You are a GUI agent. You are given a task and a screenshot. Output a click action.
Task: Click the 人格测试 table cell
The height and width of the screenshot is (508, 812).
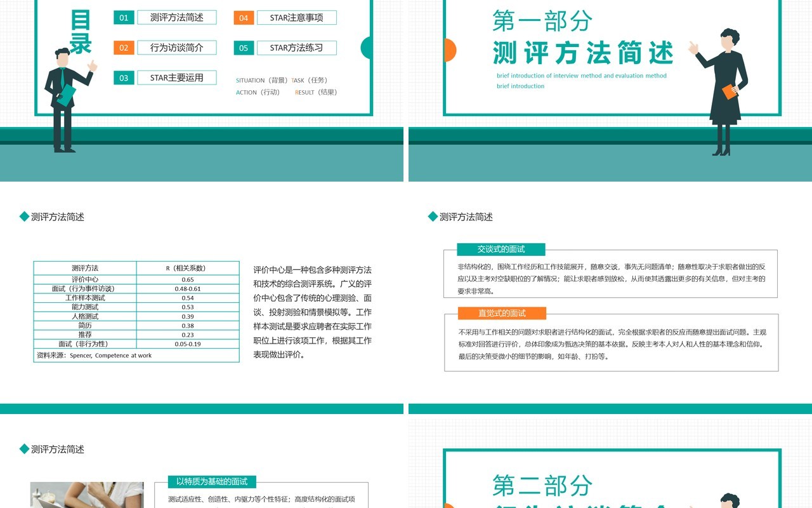85,316
